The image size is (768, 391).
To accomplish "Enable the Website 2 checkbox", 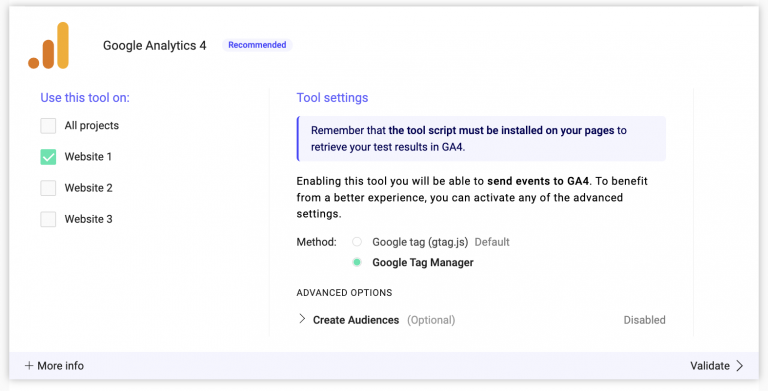I will (48, 188).
